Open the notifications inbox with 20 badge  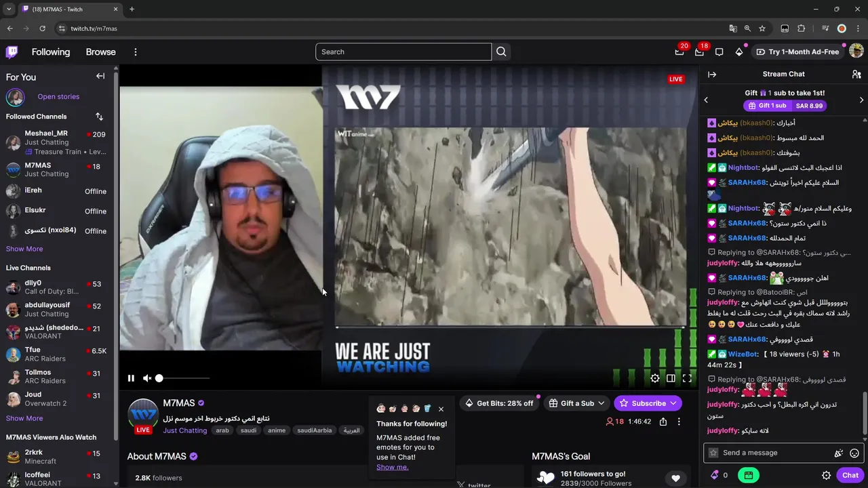pyautogui.click(x=679, y=52)
